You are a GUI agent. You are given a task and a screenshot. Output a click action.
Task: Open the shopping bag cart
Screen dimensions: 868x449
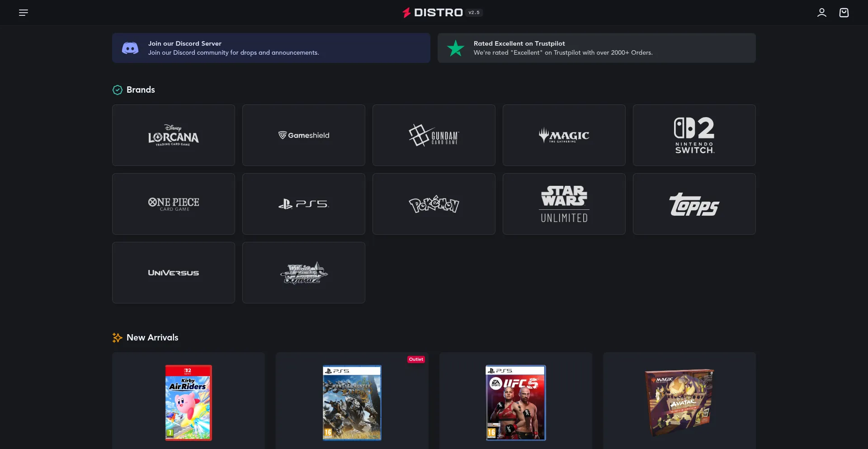844,13
